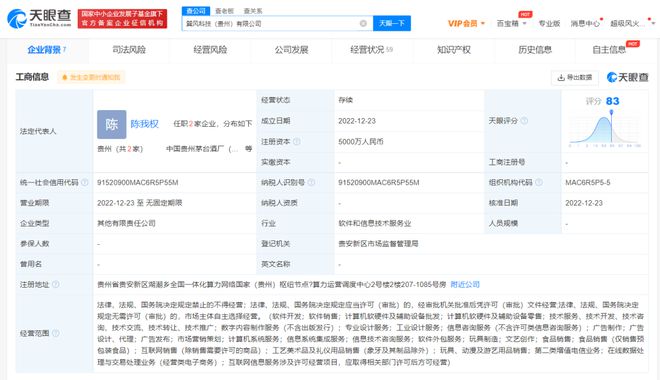660x380 pixels.
Task: Click the 存续 operating status value
Action: (345, 100)
